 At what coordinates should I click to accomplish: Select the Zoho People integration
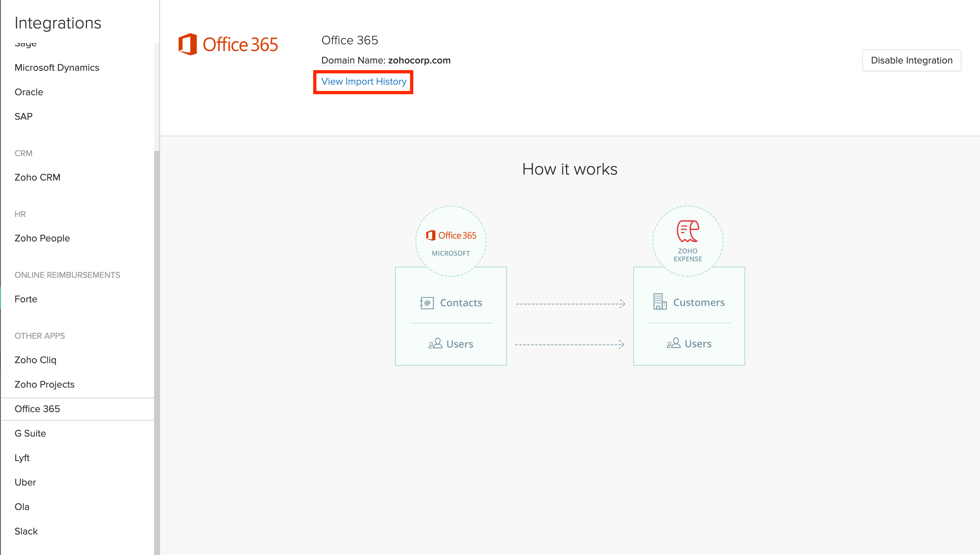(x=42, y=238)
